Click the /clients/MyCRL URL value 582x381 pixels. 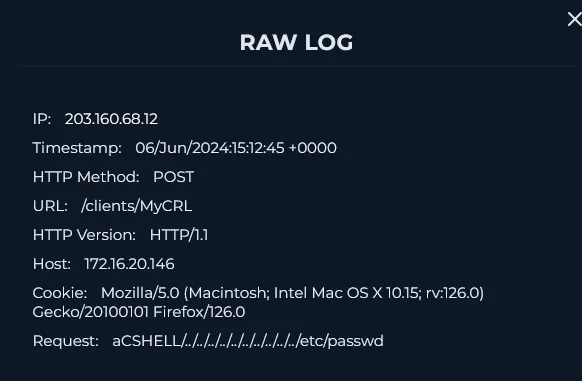(x=136, y=206)
